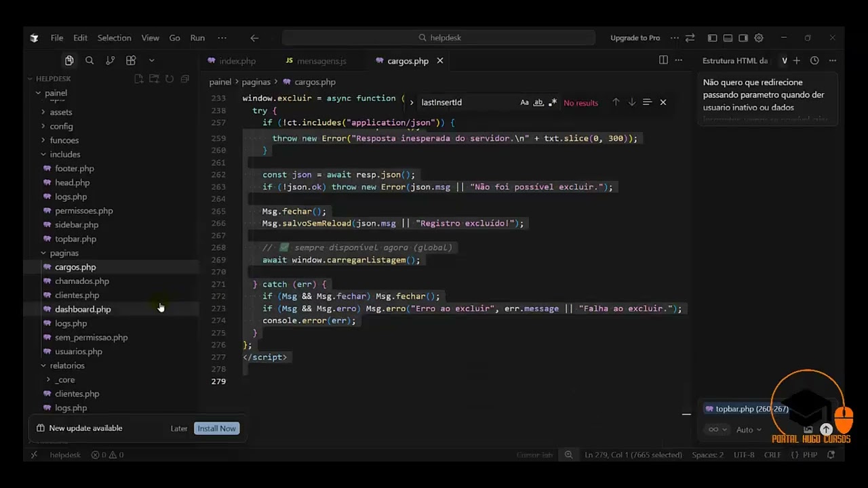The image size is (868, 488).
Task: Expand the replace row in find widget
Action: [411, 102]
